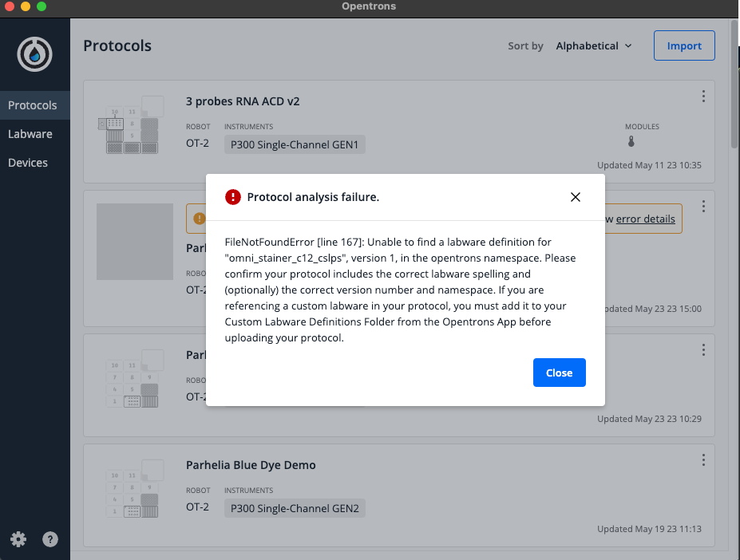This screenshot has height=560, width=740.
Task: Open the help question mark icon
Action: (x=50, y=539)
